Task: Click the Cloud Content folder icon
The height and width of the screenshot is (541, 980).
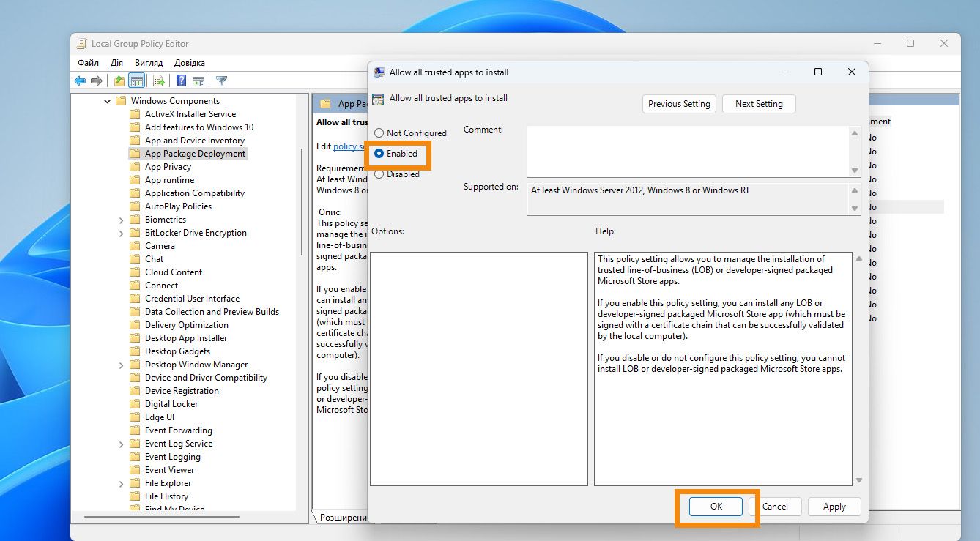Action: 135,272
